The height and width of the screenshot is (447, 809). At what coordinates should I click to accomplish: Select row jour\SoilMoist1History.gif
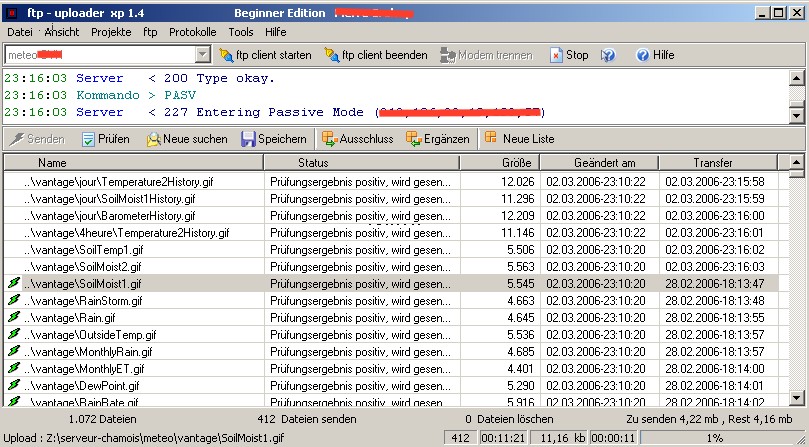(391, 198)
